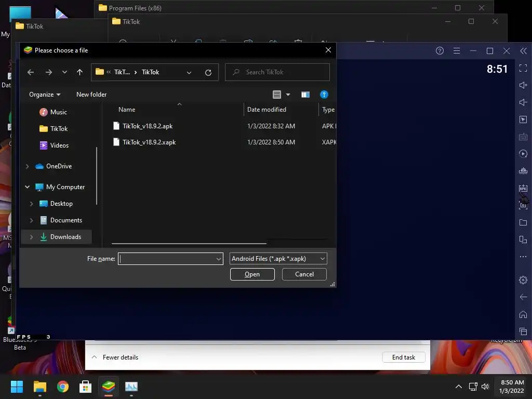Open Media folder icon in BlueStacks sidebar

pyautogui.click(x=523, y=222)
